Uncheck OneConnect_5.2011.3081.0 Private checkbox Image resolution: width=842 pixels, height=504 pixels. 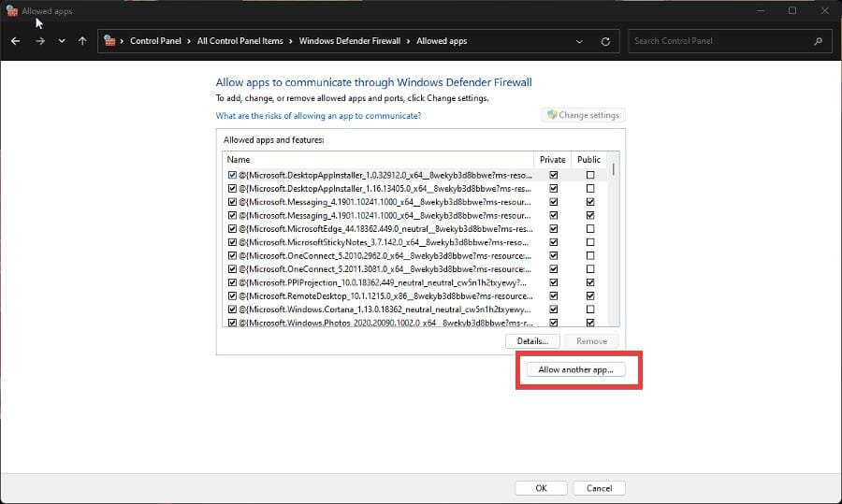(x=554, y=269)
